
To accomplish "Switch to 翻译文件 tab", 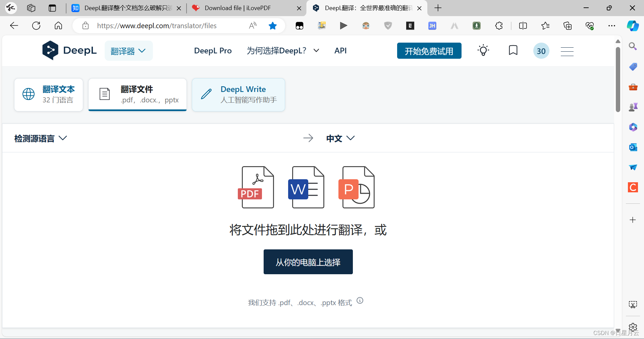I will (138, 95).
